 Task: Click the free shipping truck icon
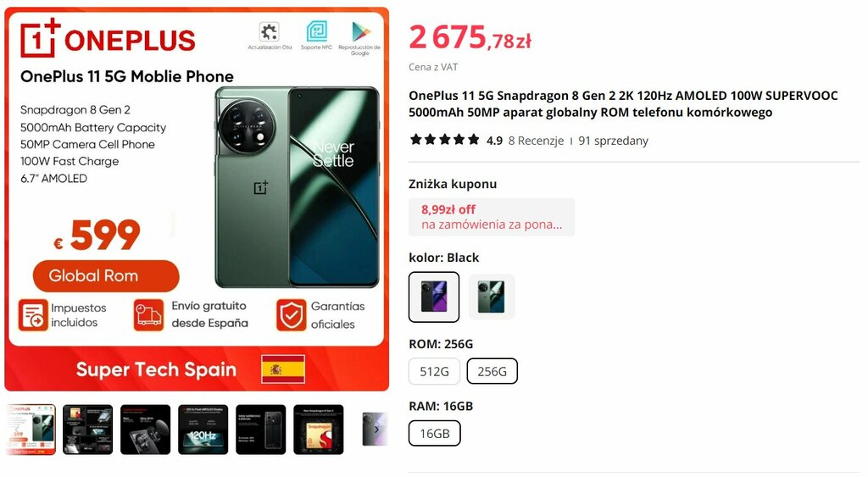pyautogui.click(x=148, y=315)
